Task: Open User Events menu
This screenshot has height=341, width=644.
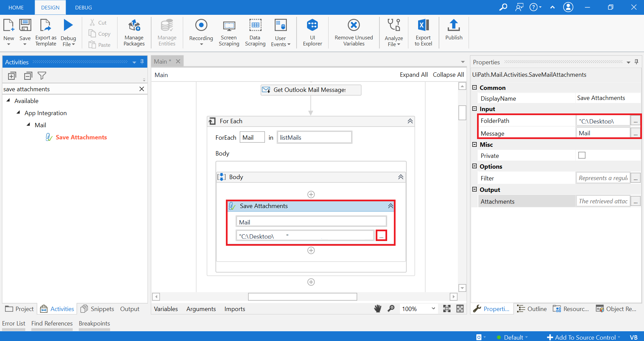Action: 280,33
